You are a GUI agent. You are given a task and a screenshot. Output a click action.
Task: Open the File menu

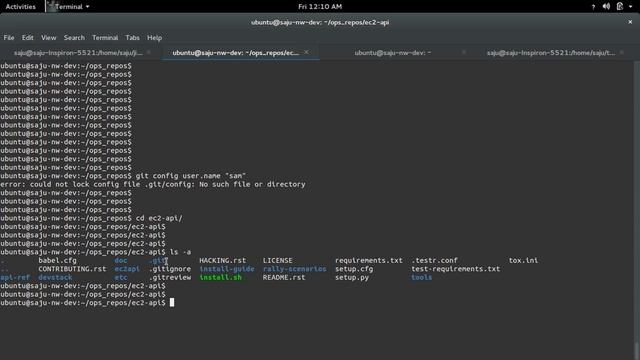point(9,38)
